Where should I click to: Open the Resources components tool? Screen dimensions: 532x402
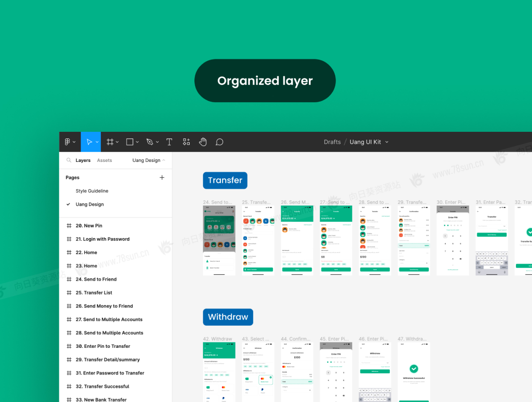[186, 142]
